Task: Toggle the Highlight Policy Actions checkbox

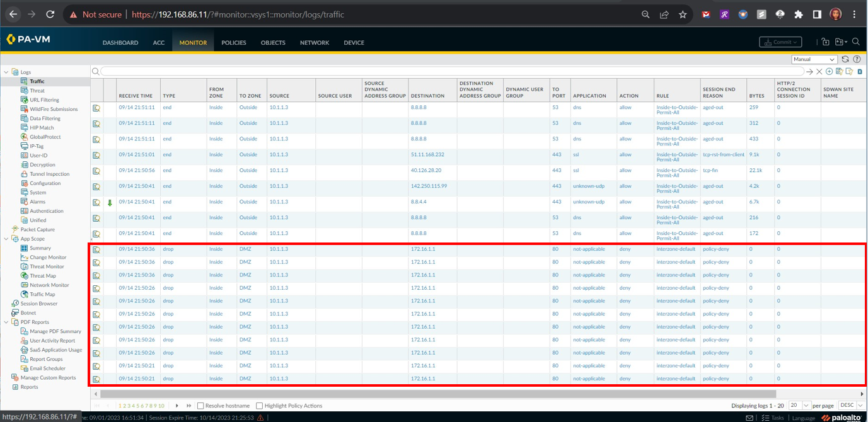Action: click(x=260, y=406)
